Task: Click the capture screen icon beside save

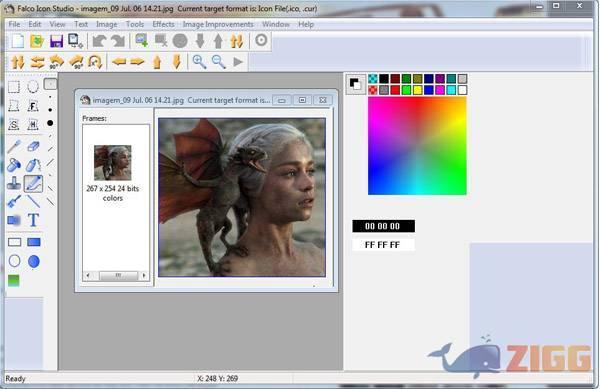Action: (75, 41)
